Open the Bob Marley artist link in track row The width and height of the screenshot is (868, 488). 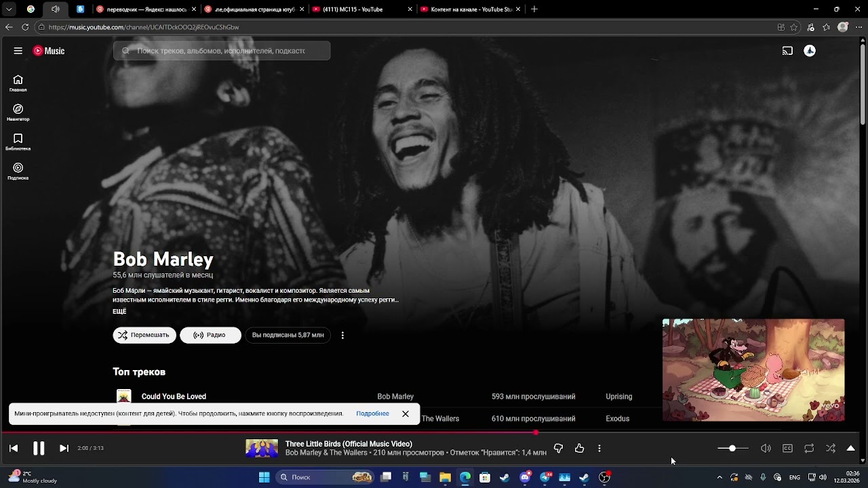pyautogui.click(x=395, y=396)
